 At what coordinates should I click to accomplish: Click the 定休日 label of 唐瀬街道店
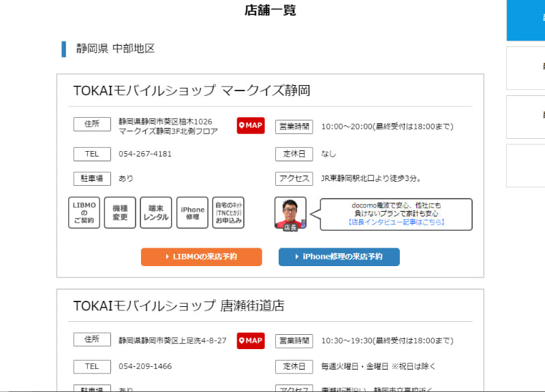pos(294,366)
